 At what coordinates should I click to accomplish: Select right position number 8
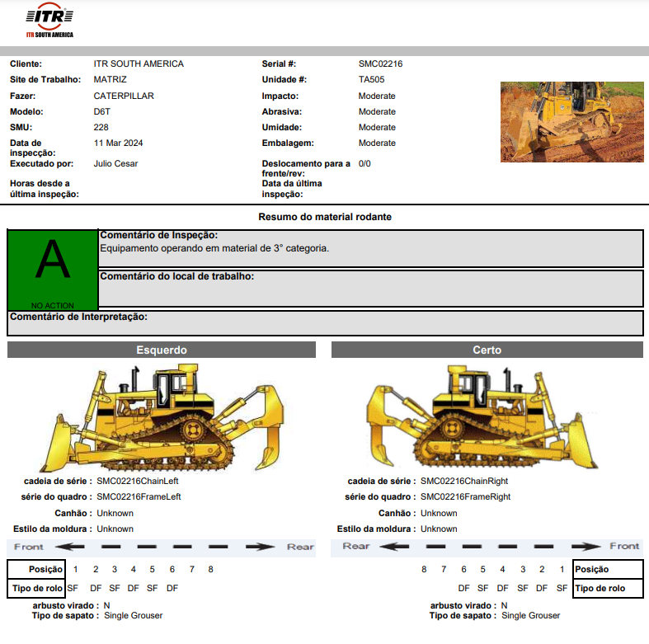click(x=424, y=570)
